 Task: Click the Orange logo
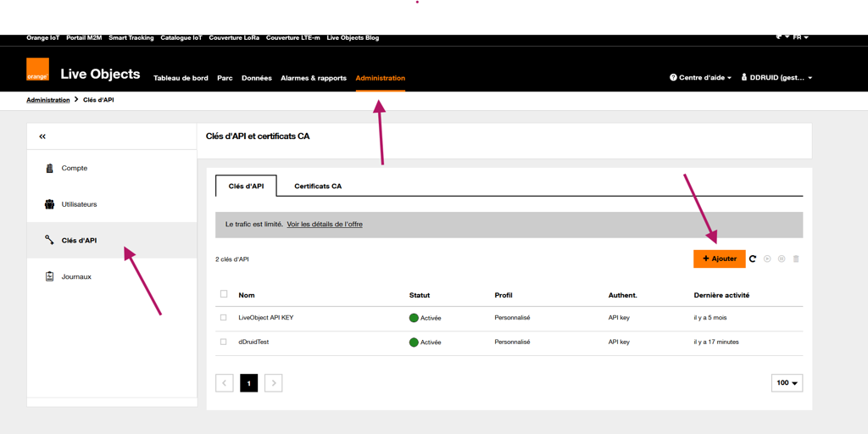pyautogui.click(x=37, y=70)
